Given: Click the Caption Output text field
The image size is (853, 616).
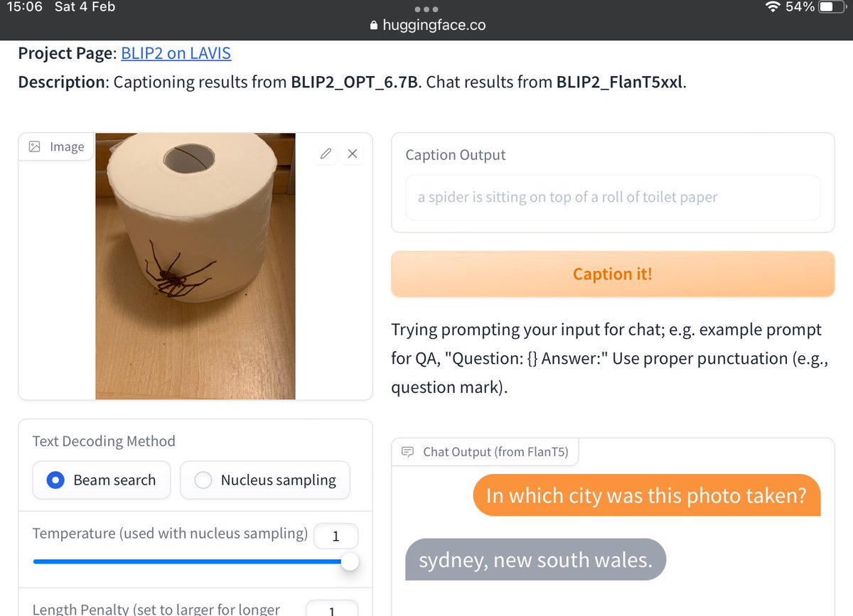Looking at the screenshot, I should 613,198.
